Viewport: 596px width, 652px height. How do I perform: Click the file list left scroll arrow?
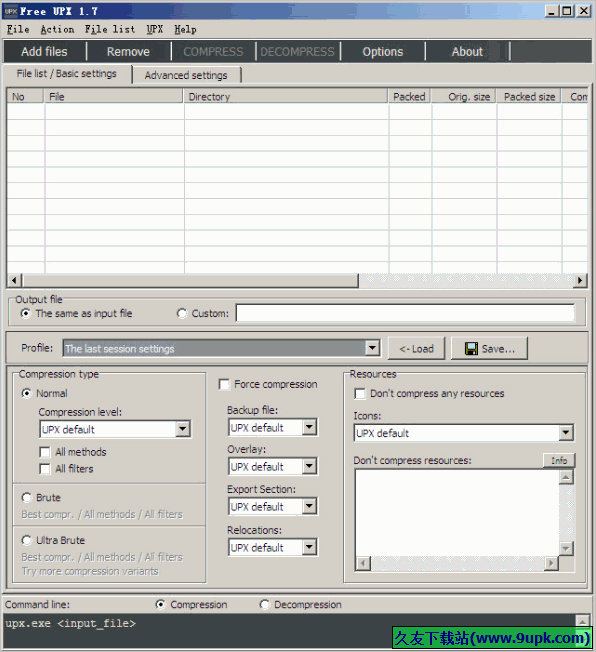[14, 280]
